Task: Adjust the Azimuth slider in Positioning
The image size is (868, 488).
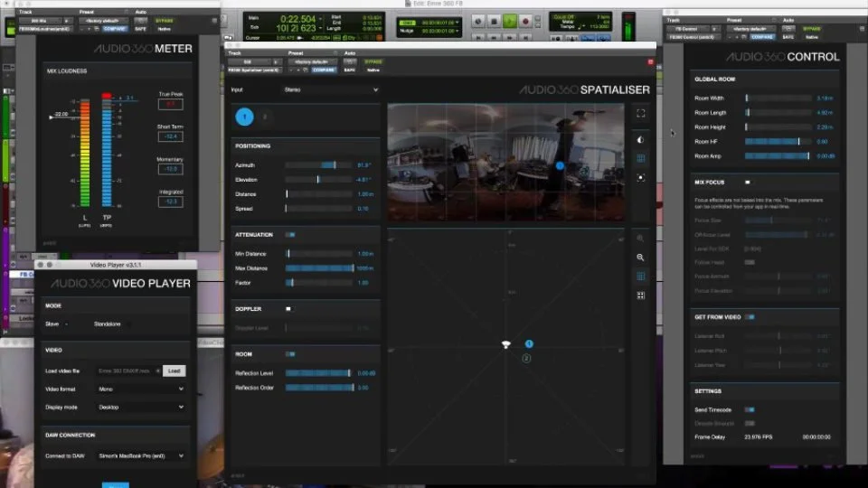Action: 319,164
